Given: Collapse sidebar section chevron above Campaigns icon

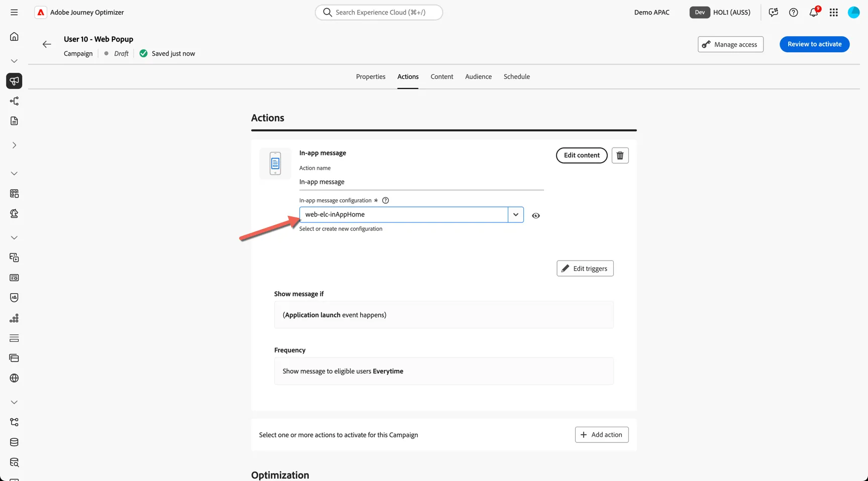Looking at the screenshot, I should tap(14, 61).
